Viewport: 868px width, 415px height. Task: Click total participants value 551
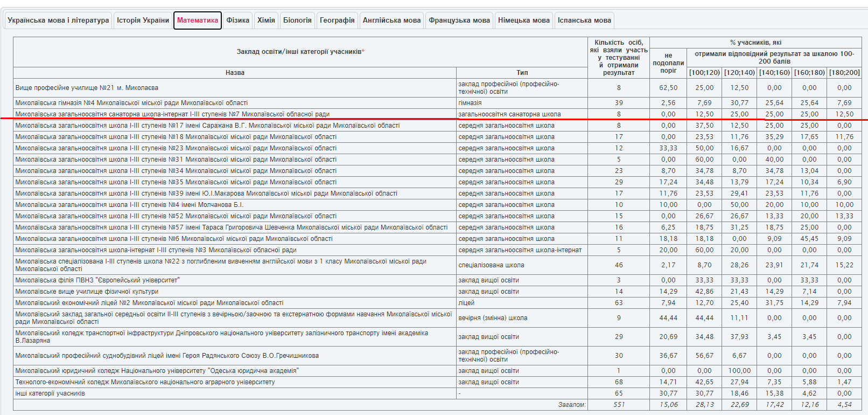point(619,405)
